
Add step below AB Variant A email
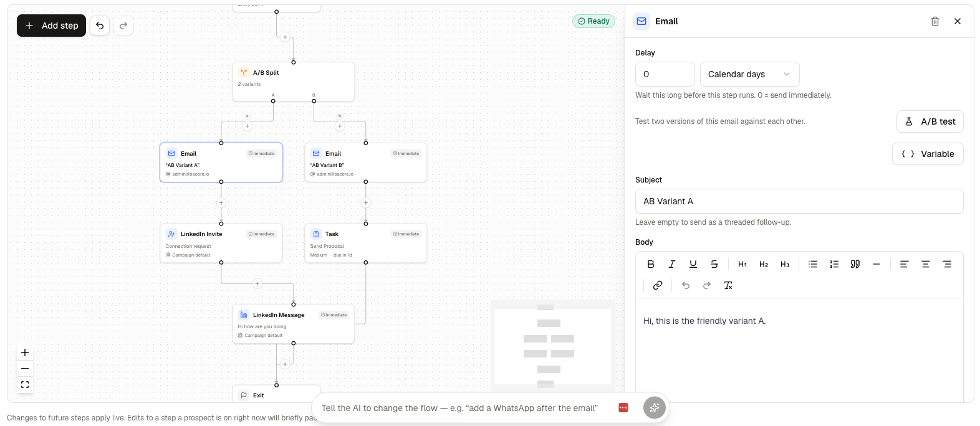221,203
